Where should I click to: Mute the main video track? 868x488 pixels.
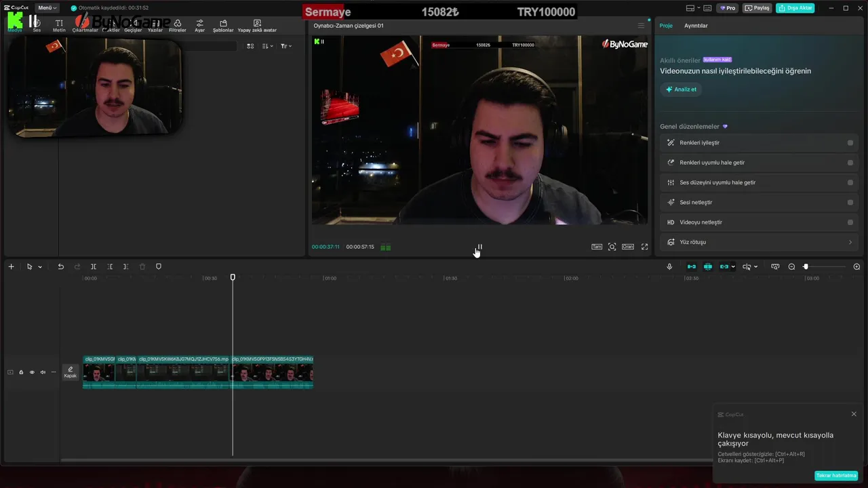tap(43, 372)
